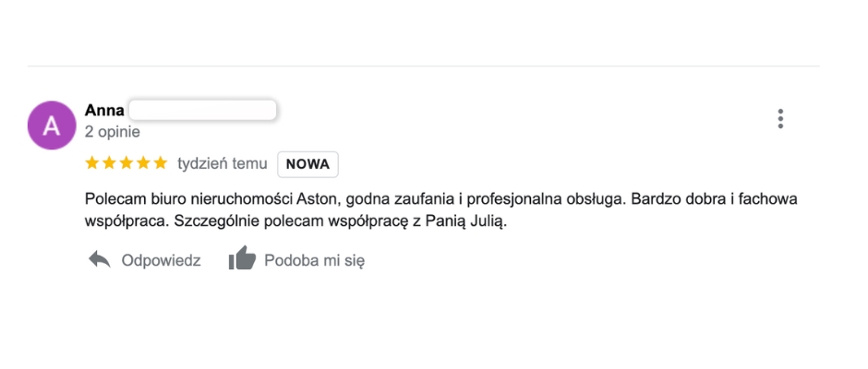Click the reply arrow icon

[x=99, y=259]
